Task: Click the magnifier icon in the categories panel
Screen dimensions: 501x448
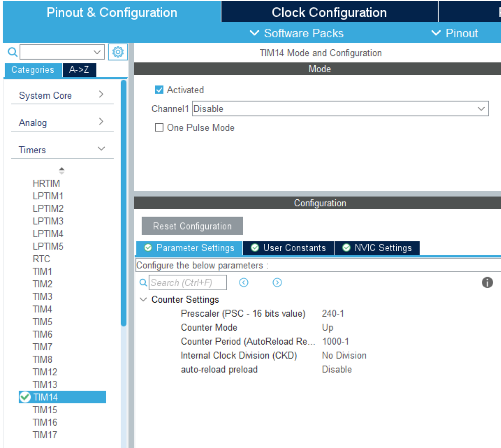Action: pos(13,52)
